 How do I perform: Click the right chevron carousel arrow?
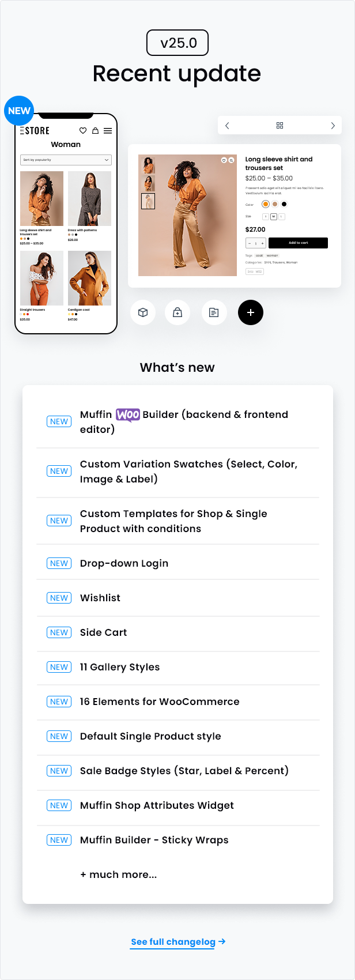[x=333, y=125]
